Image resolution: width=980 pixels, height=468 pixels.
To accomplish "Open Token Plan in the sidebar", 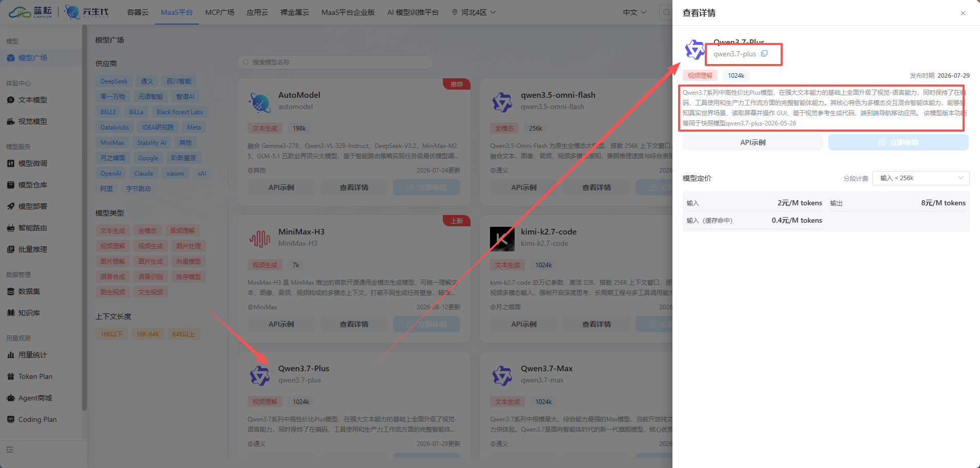I will [35, 376].
